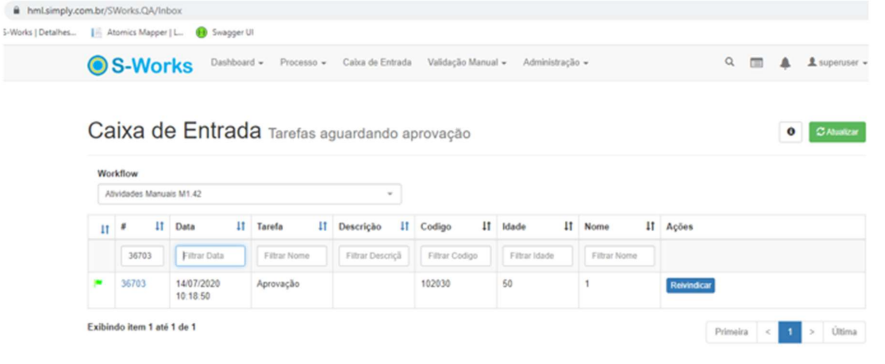The image size is (885, 364).
Task: Click the Swagger UI bookmark icon
Action: pyautogui.click(x=201, y=33)
